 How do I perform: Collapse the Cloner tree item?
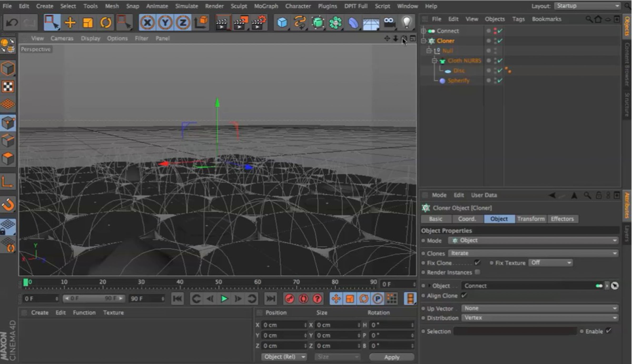424,41
